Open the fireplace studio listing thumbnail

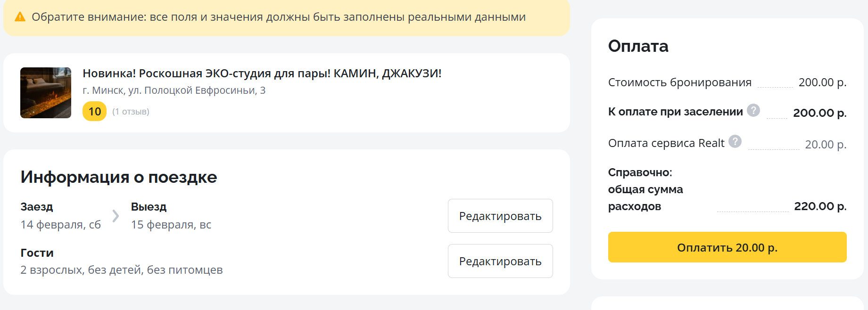[x=46, y=93]
